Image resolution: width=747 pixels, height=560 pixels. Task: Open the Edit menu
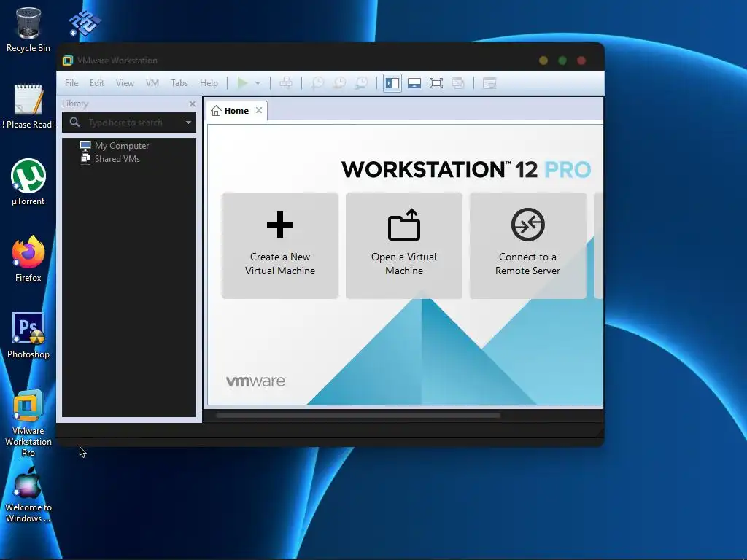tap(97, 83)
